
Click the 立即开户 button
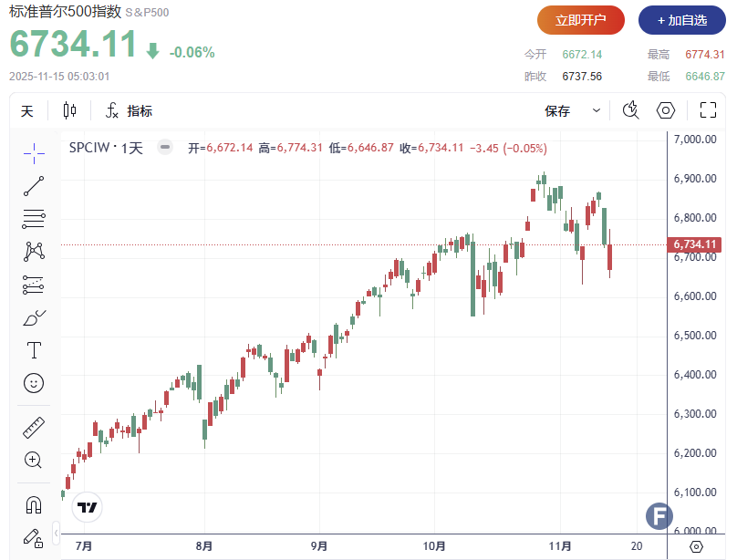[580, 20]
